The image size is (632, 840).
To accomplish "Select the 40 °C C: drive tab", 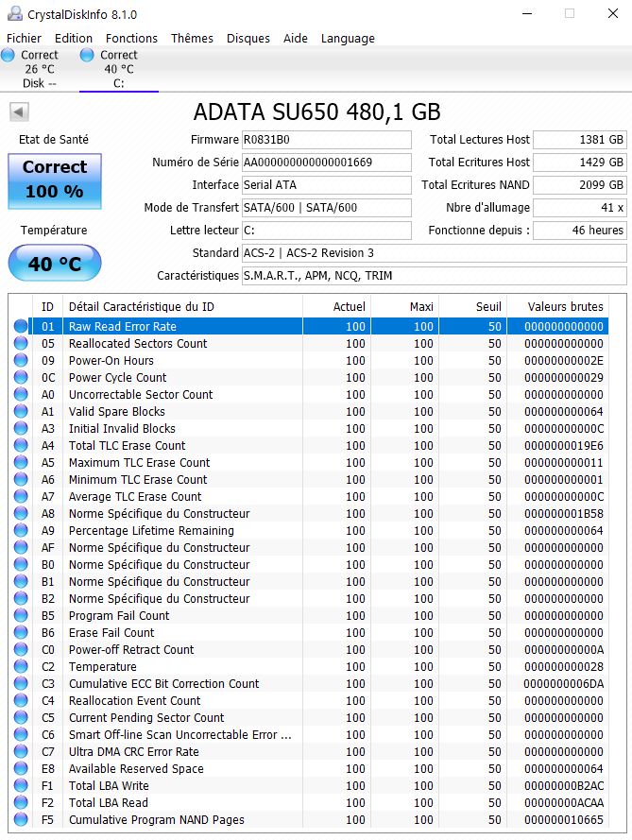I will (119, 69).
